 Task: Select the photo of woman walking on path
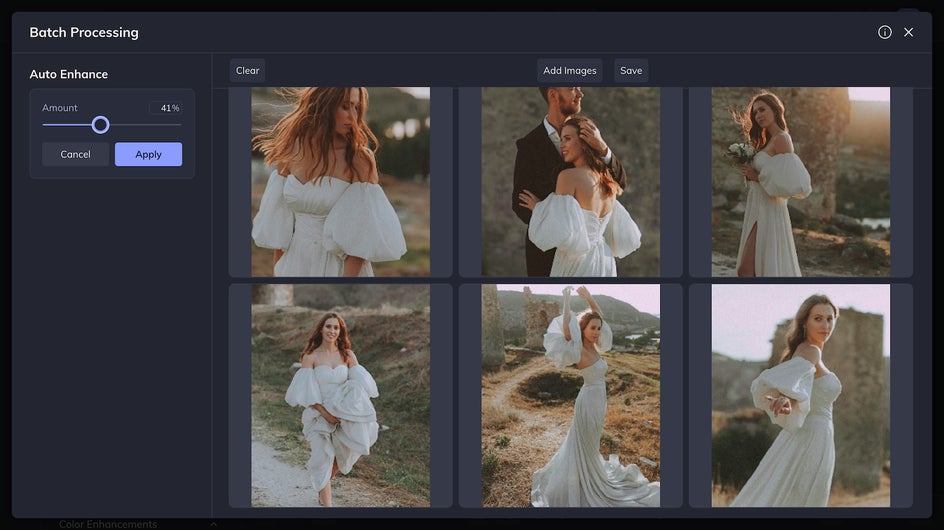click(x=340, y=395)
